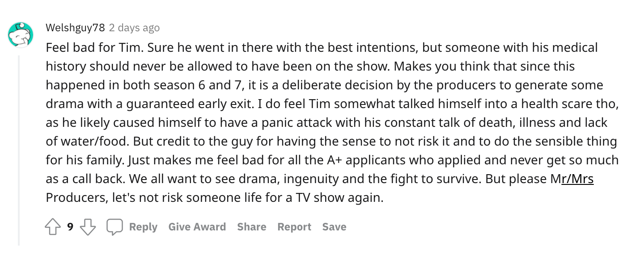Screen dimensions: 644x259
Task: Downvote the comment by Welshguy78
Action: [x=88, y=227]
